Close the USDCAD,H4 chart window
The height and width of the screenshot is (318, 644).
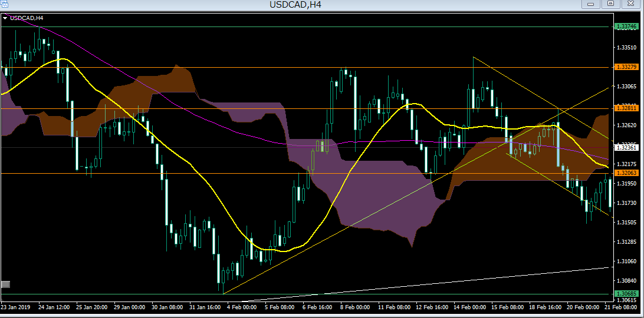click(x=630, y=4)
